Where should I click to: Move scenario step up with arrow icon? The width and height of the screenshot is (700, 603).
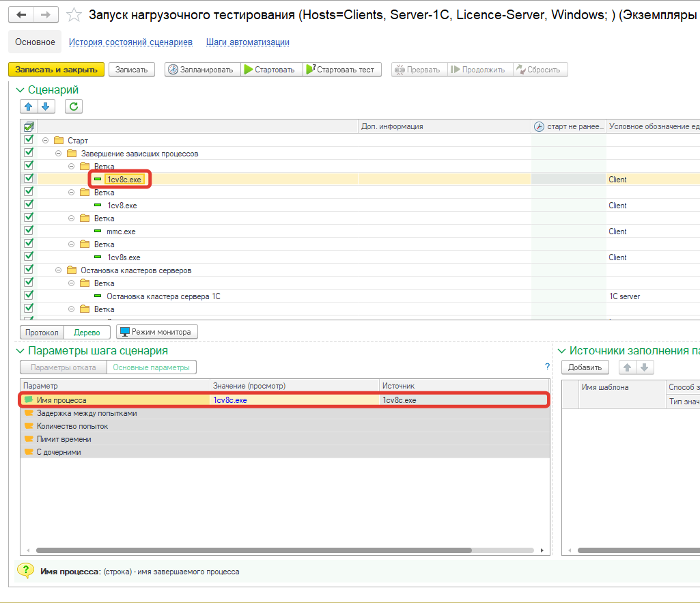[x=29, y=106]
